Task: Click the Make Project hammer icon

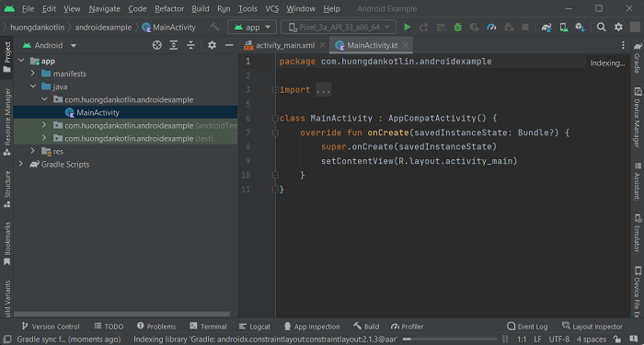Action: pos(214,27)
